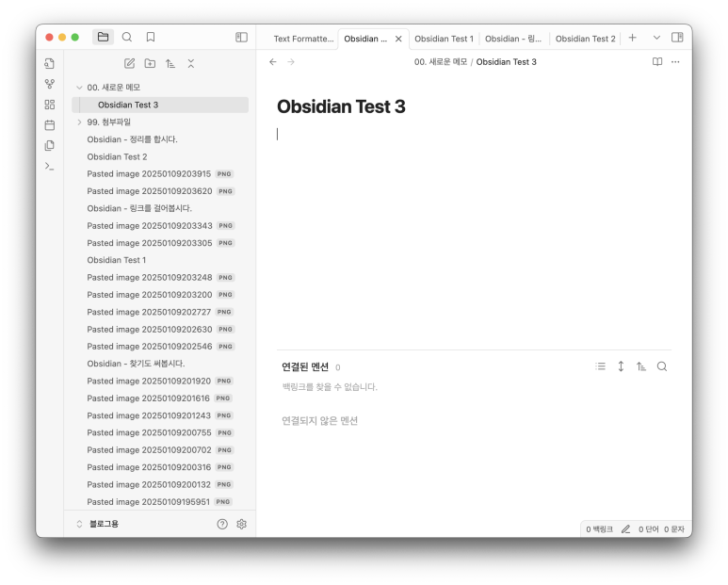Image resolution: width=728 pixels, height=585 pixels.
Task: Toggle the right sidebar panel icon
Action: tap(677, 37)
